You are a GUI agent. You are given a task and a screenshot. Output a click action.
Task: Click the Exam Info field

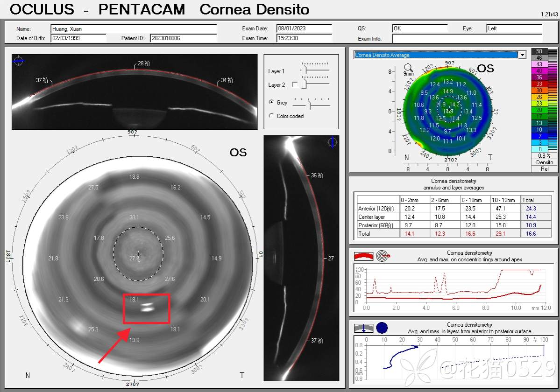point(467,39)
